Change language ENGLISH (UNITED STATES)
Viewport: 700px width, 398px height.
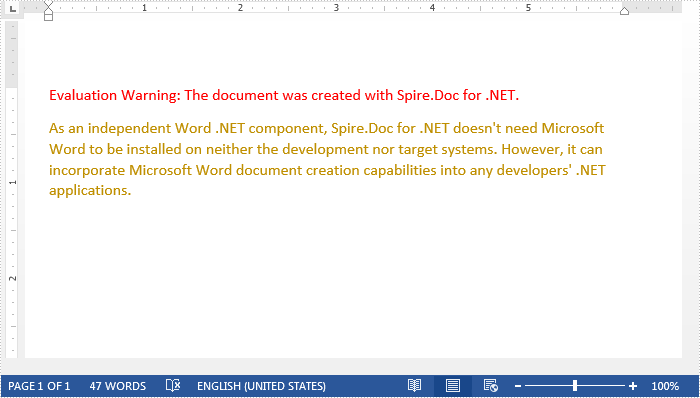pos(262,386)
